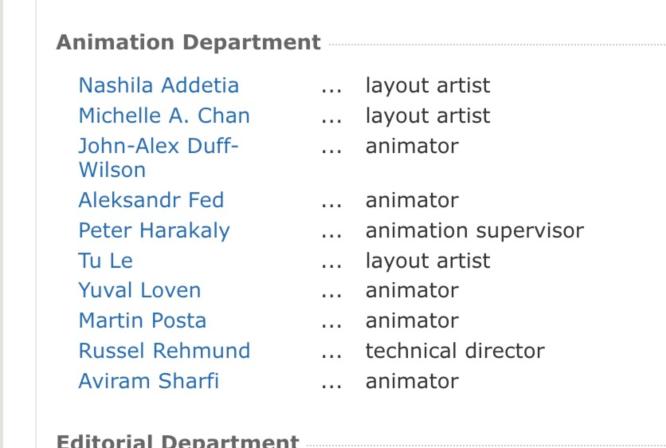Click layout artist role beside Nashila Addetia

pyautogui.click(x=428, y=85)
